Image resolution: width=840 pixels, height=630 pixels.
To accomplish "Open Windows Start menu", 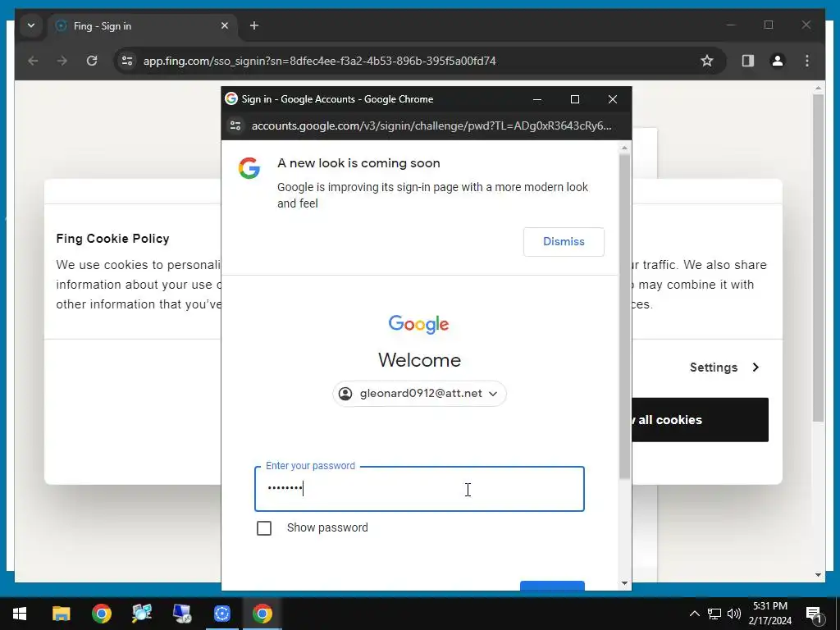I will (20, 614).
